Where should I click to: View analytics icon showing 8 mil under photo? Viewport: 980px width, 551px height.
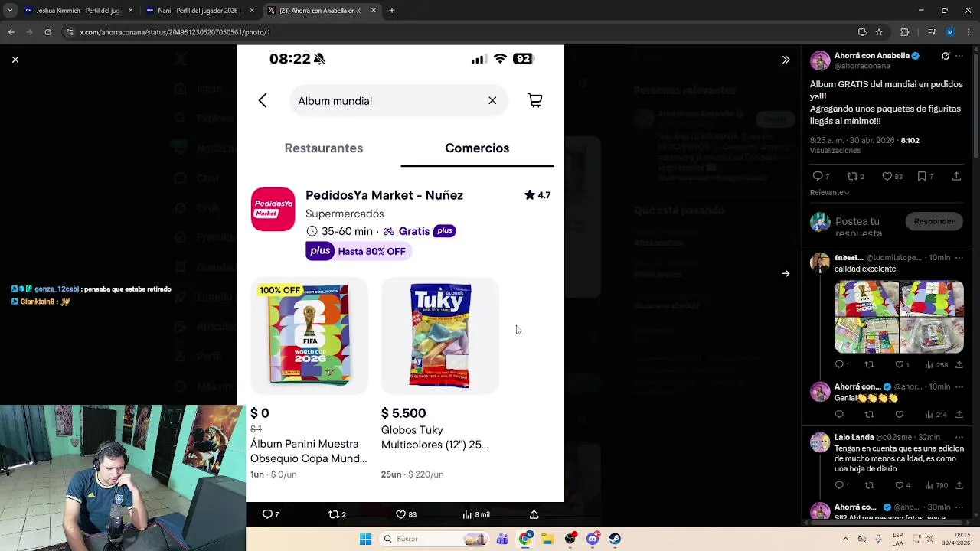pyautogui.click(x=475, y=514)
